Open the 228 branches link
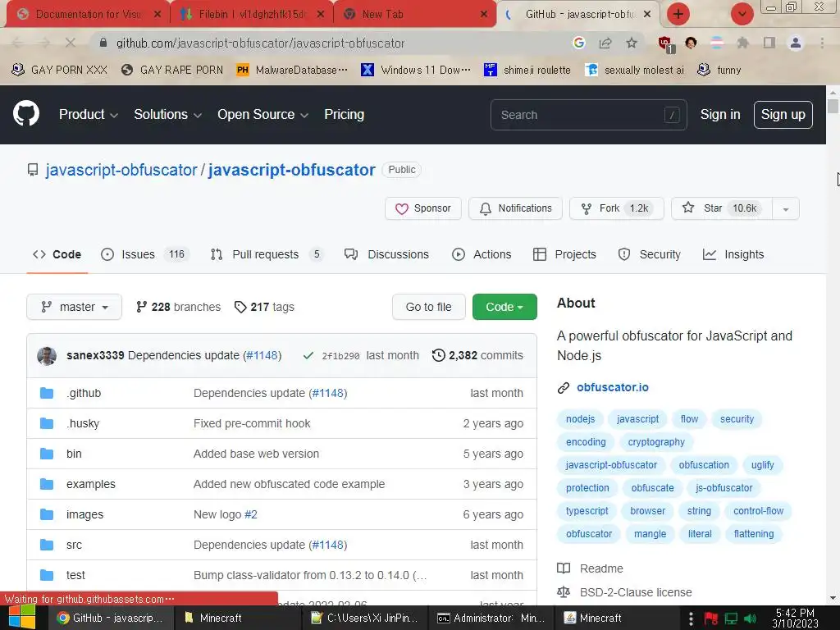The image size is (840, 630). (x=178, y=307)
